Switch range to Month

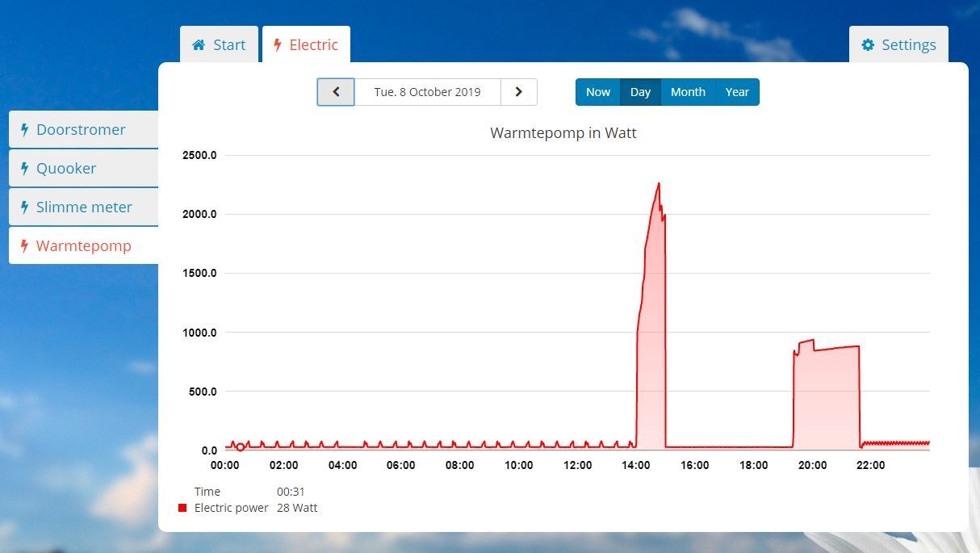click(688, 92)
